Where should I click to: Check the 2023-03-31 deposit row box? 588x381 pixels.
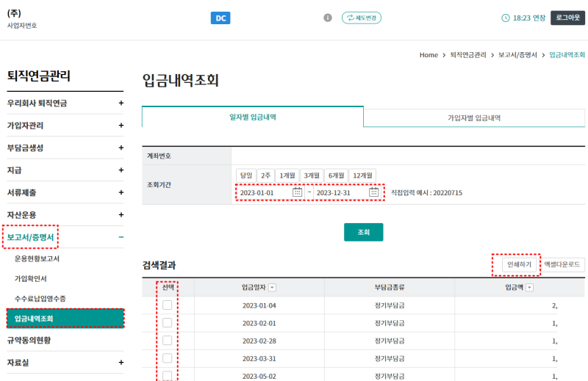coord(168,358)
